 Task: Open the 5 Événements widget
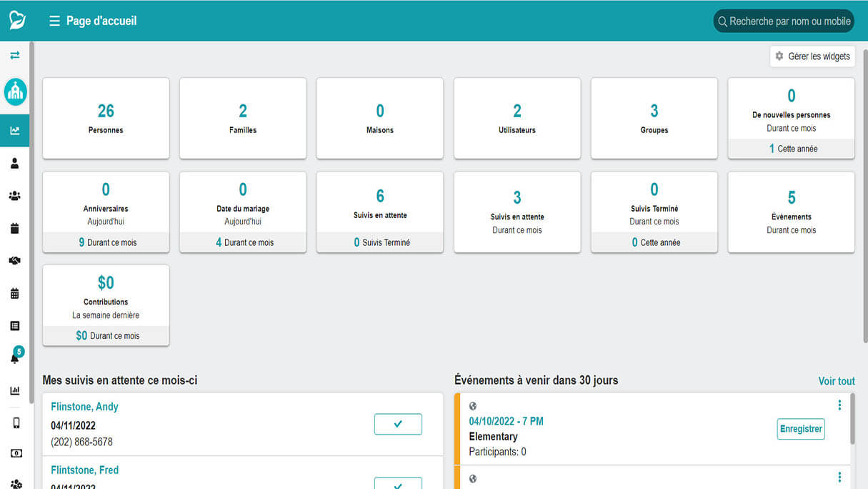pos(792,212)
